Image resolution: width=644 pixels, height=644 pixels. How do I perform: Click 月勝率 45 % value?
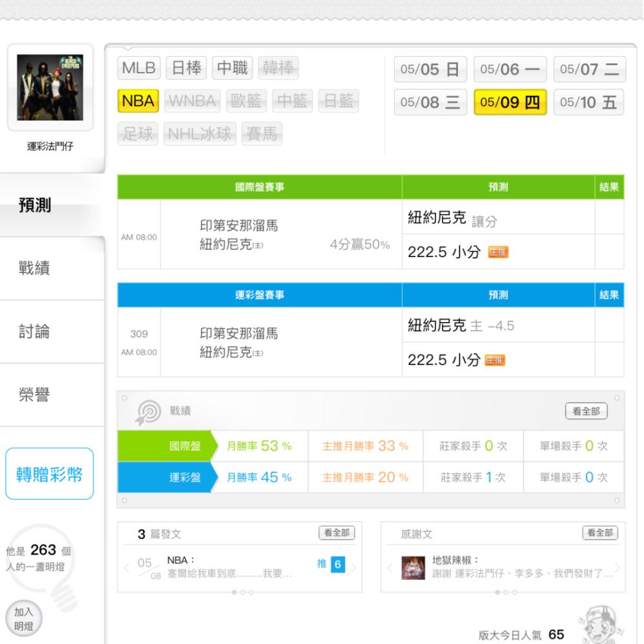pos(259,477)
